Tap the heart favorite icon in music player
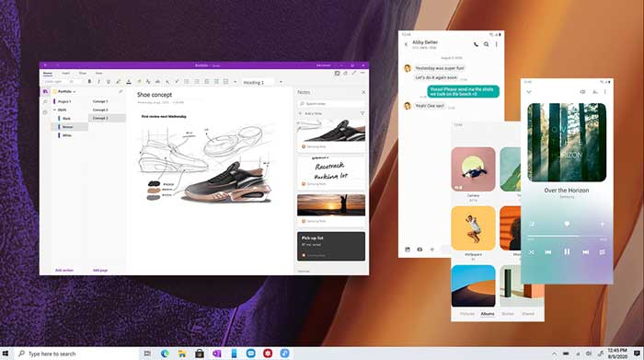This screenshot has width=644, height=360. 567,224
